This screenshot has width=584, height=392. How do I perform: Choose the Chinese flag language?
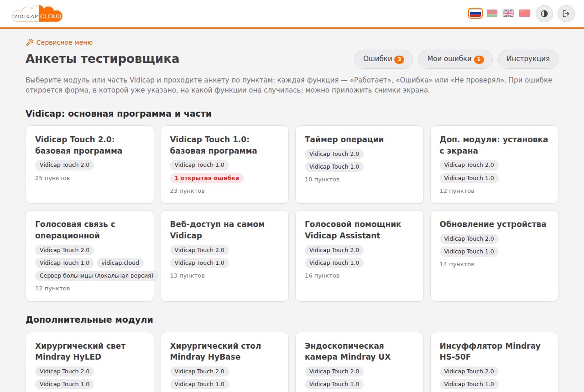point(525,13)
